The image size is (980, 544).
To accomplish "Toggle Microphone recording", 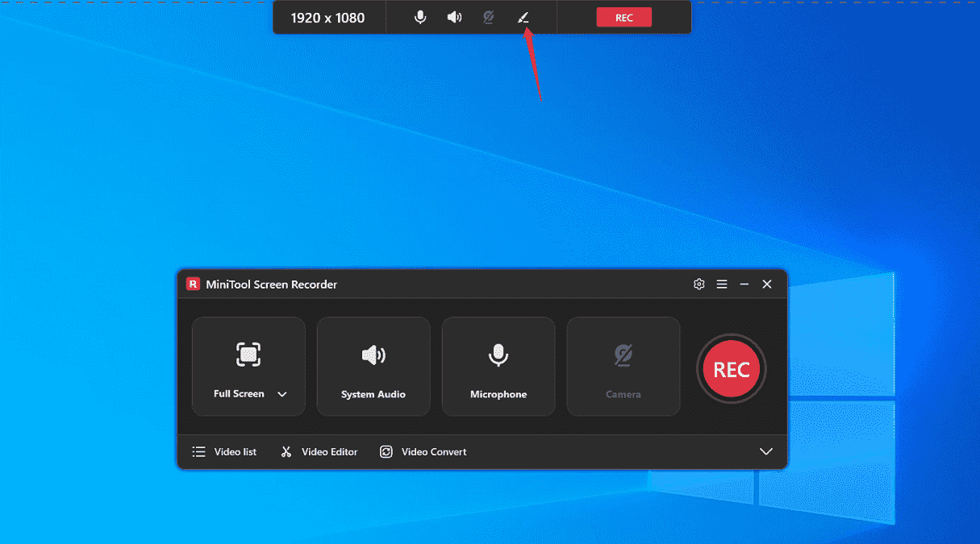I will (x=498, y=367).
